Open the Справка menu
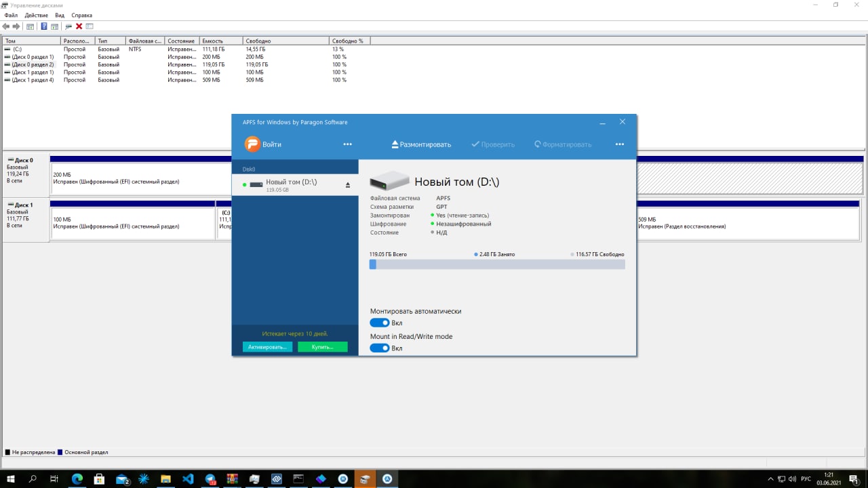This screenshot has height=488, width=868. click(81, 15)
